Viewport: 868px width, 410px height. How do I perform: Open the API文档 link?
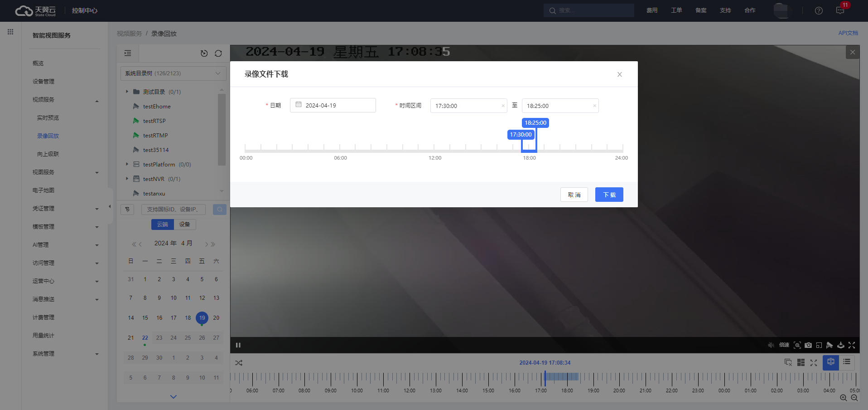848,33
